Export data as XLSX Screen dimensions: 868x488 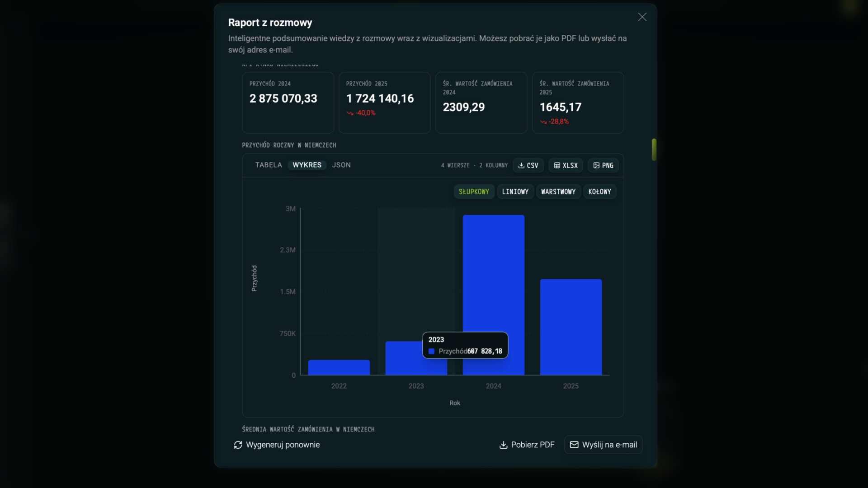[x=566, y=165]
